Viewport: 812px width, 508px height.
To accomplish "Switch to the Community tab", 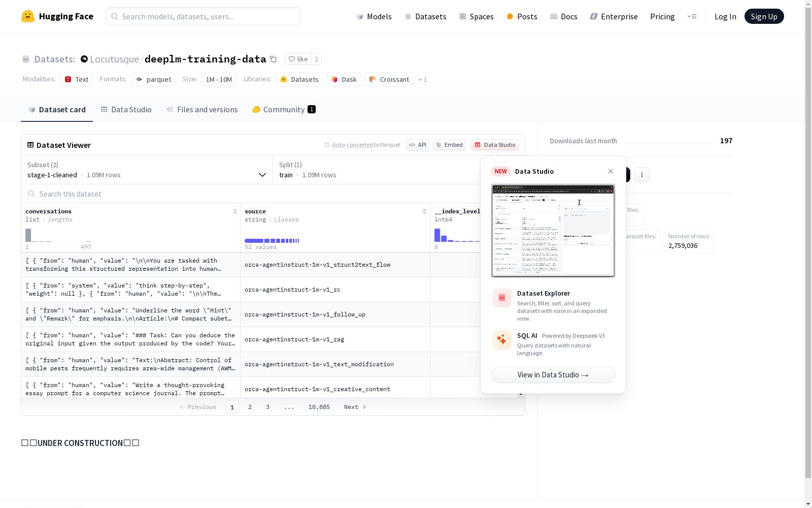I will coord(284,109).
